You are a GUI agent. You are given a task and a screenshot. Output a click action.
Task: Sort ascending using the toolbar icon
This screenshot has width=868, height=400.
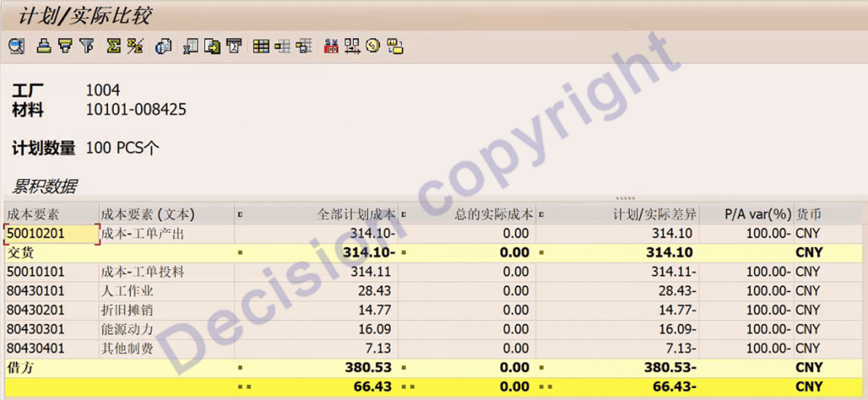pyautogui.click(x=44, y=46)
